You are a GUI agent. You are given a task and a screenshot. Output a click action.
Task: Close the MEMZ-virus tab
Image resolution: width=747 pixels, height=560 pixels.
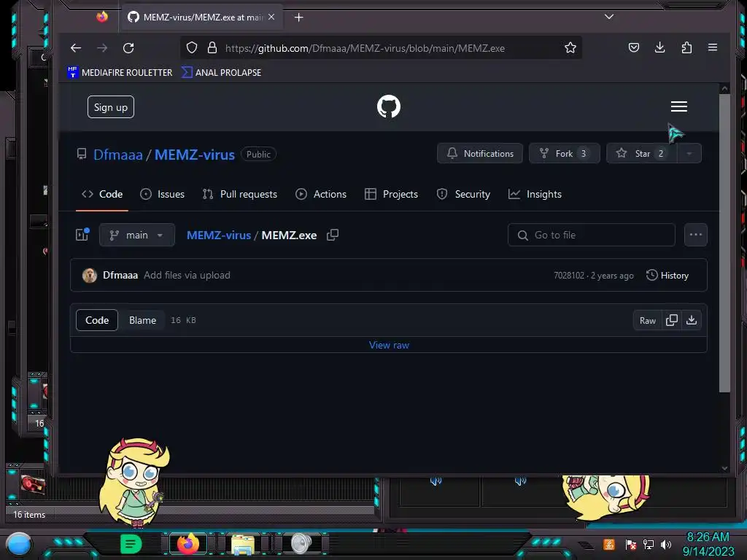tap(271, 17)
